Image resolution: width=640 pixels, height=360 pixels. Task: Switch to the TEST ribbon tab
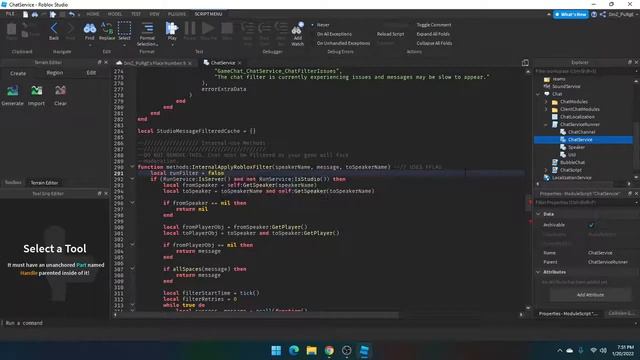tap(136, 14)
